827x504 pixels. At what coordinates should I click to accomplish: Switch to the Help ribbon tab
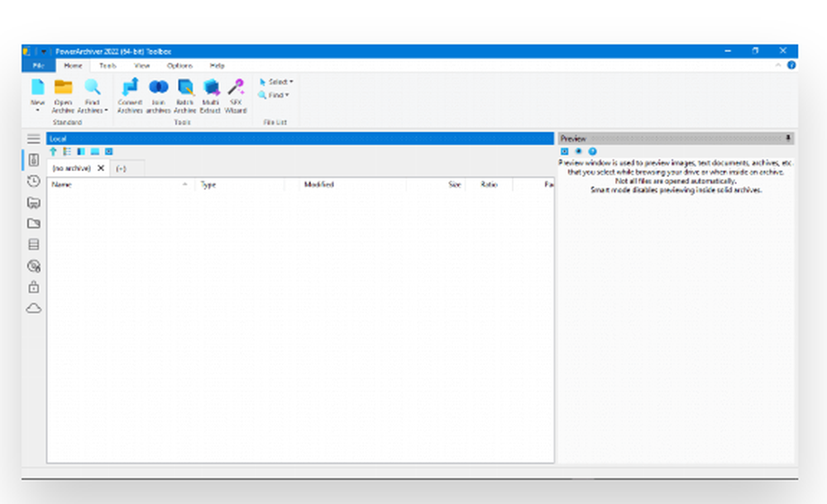pos(217,65)
